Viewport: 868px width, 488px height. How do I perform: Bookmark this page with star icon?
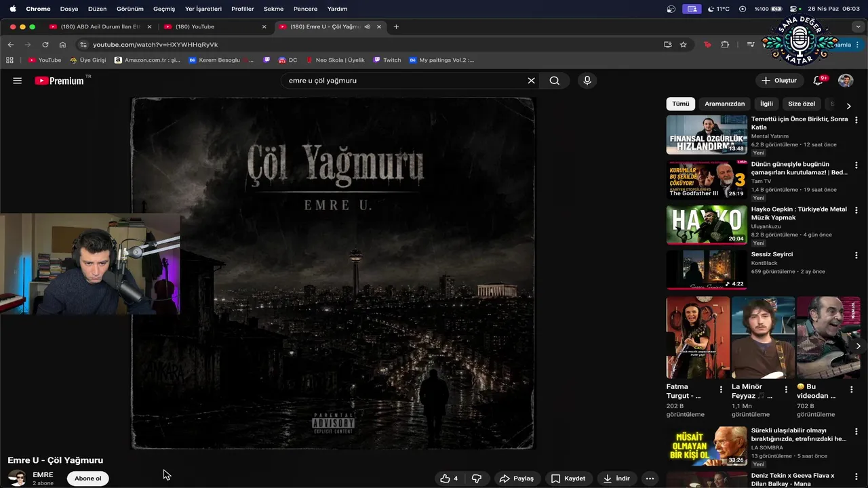pos(683,45)
